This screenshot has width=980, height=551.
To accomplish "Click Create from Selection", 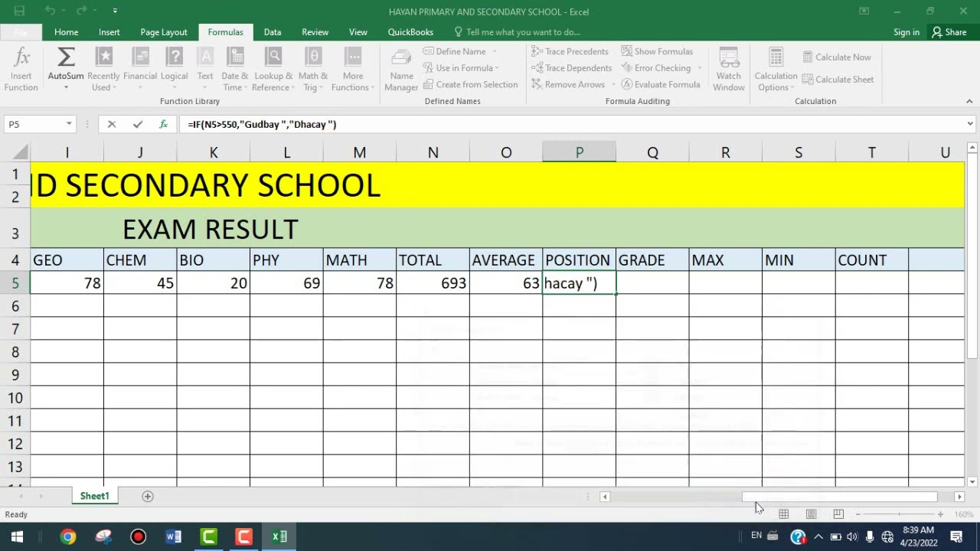I will [x=470, y=85].
